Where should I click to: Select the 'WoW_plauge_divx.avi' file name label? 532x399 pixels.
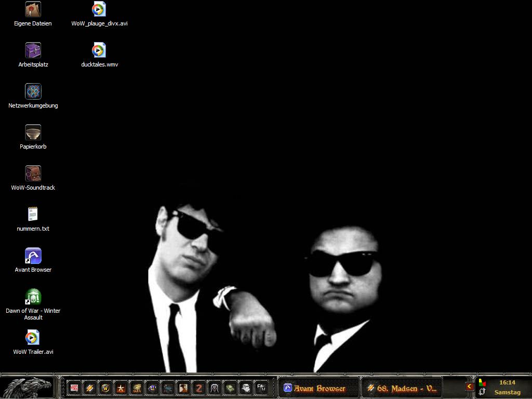pyautogui.click(x=99, y=23)
